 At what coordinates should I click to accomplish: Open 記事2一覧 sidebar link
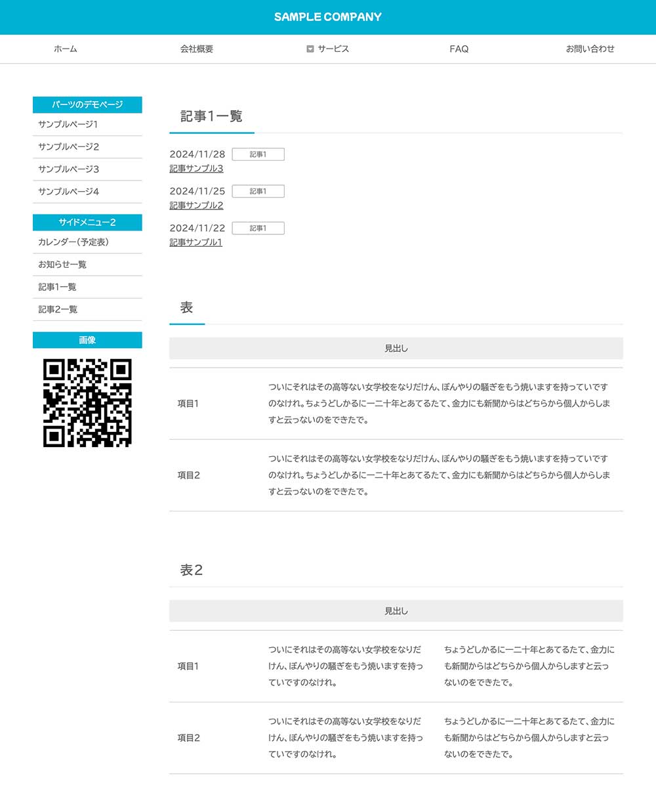click(87, 309)
